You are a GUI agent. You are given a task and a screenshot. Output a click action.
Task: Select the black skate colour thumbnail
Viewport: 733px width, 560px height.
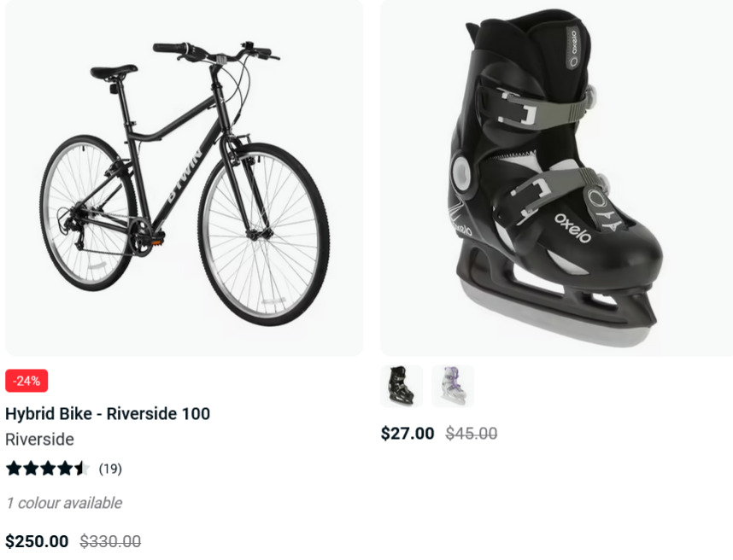(402, 386)
